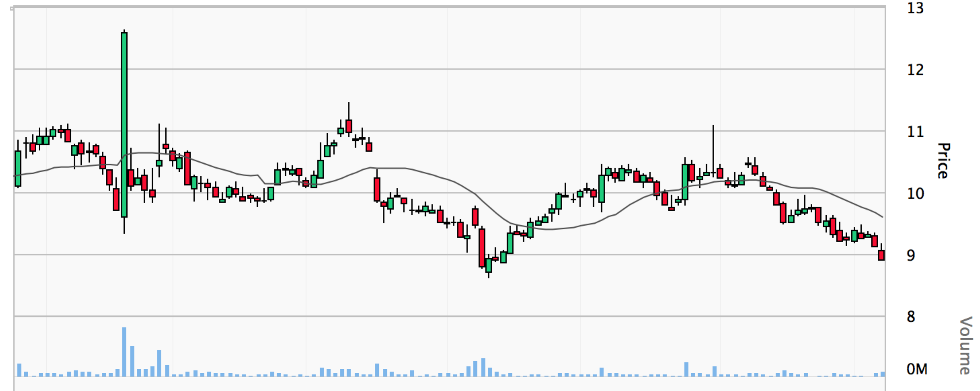Click the "9" price axis label
Image resolution: width=980 pixels, height=391 pixels.
911,256
